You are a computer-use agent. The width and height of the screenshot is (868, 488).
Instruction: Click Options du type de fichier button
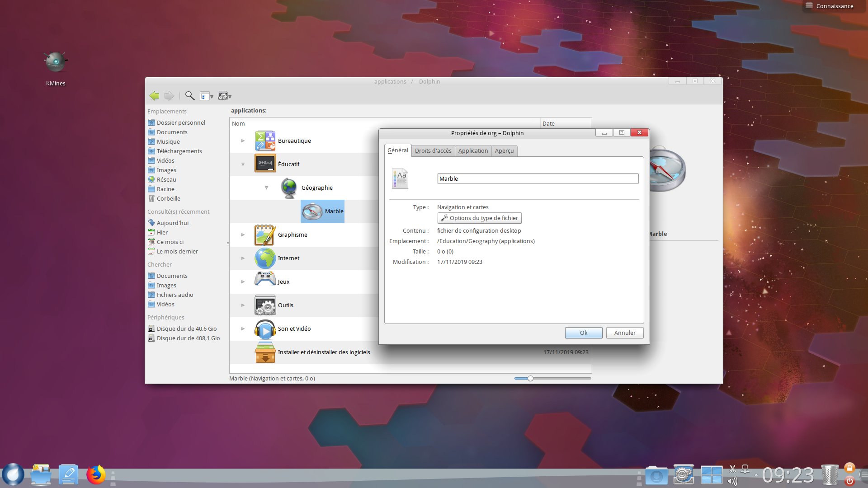(x=479, y=218)
